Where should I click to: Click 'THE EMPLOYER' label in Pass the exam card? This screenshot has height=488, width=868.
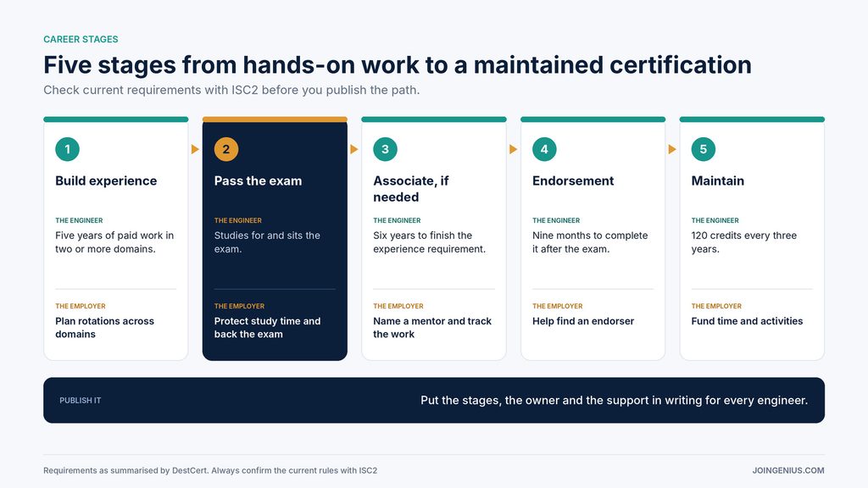coord(239,306)
